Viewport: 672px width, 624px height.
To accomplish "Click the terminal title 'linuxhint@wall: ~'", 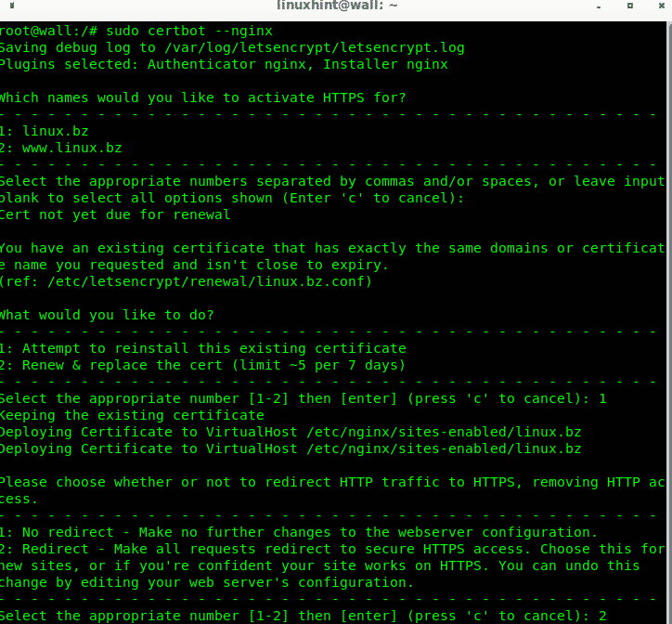I will coord(337,6).
